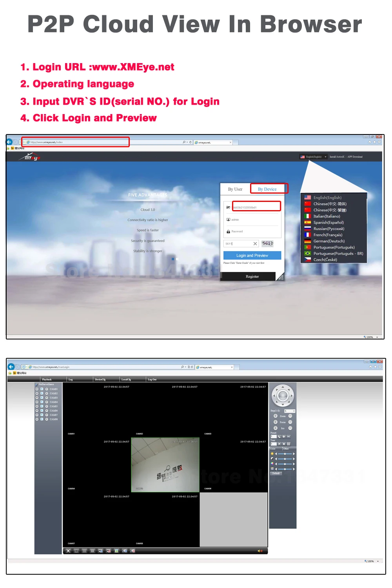Select Italian(Italiano) language
The width and height of the screenshot is (392, 588).
pyautogui.click(x=327, y=216)
